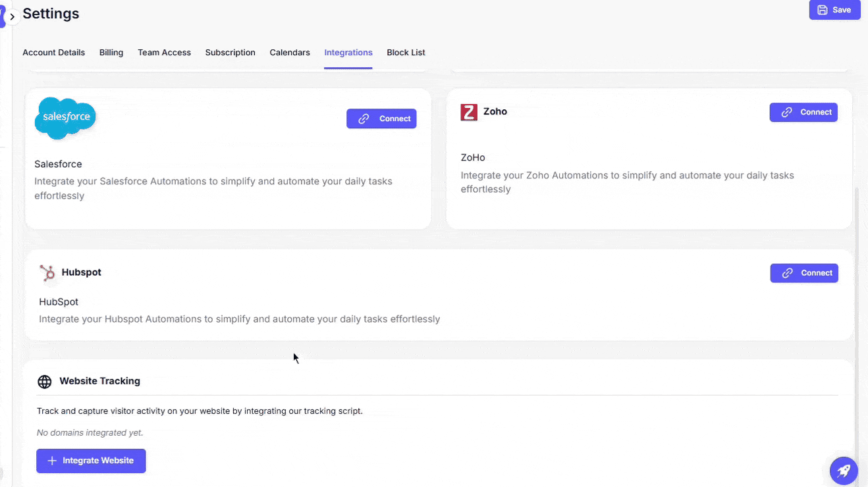This screenshot has width=868, height=487.
Task: Click the plus icon in Integrate Website
Action: click(x=52, y=461)
